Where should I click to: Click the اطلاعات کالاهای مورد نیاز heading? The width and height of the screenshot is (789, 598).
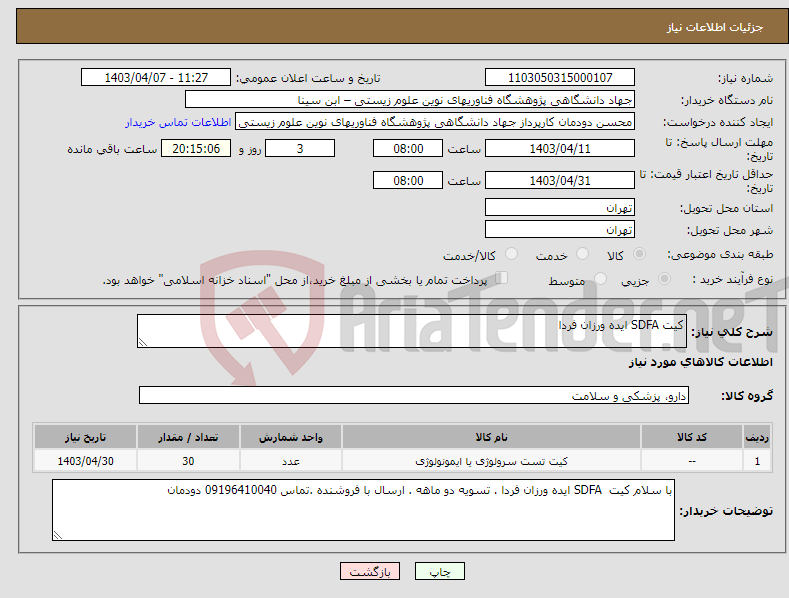pos(700,362)
